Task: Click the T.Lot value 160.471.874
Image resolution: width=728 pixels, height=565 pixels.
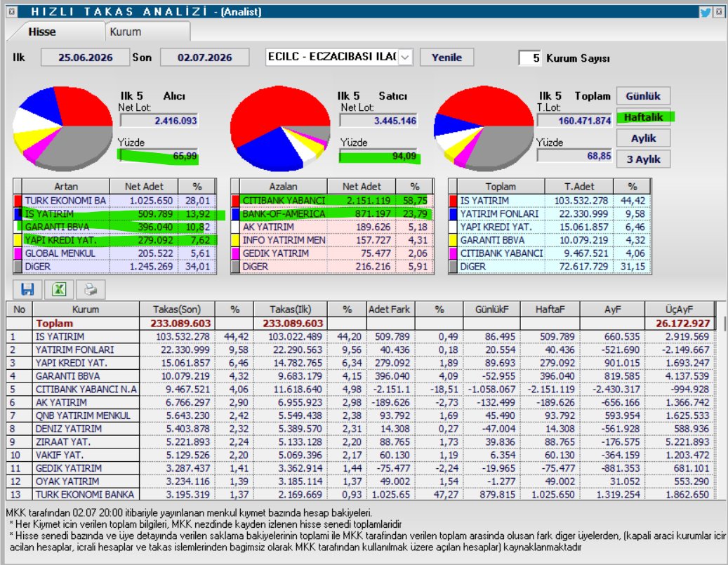Action: 574,121
